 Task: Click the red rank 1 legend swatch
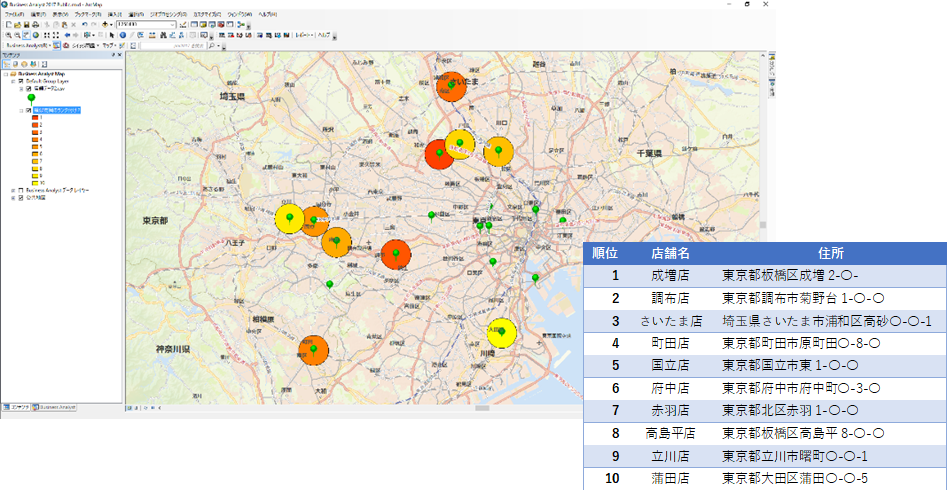click(35, 118)
